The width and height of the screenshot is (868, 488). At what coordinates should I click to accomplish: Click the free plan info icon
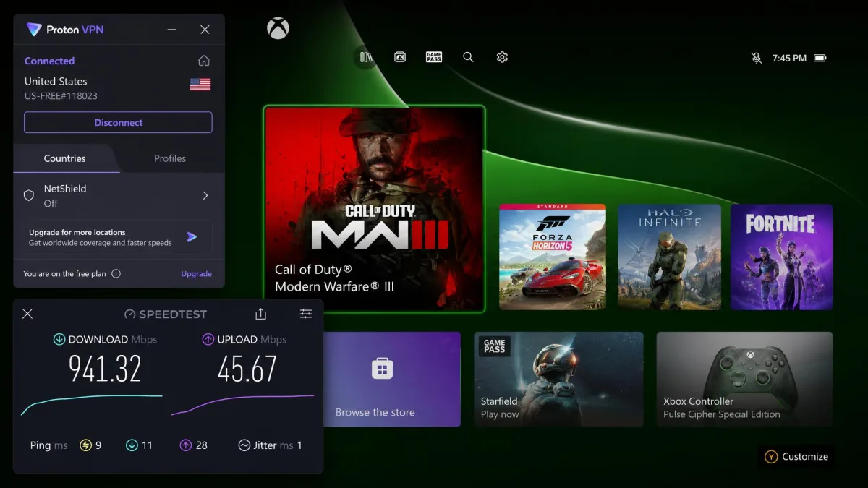(x=116, y=274)
